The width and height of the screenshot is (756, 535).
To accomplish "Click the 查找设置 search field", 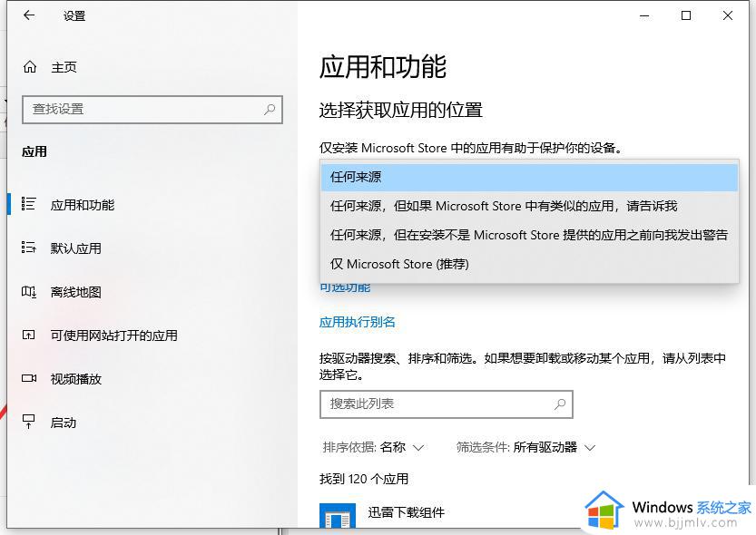I will (x=152, y=110).
